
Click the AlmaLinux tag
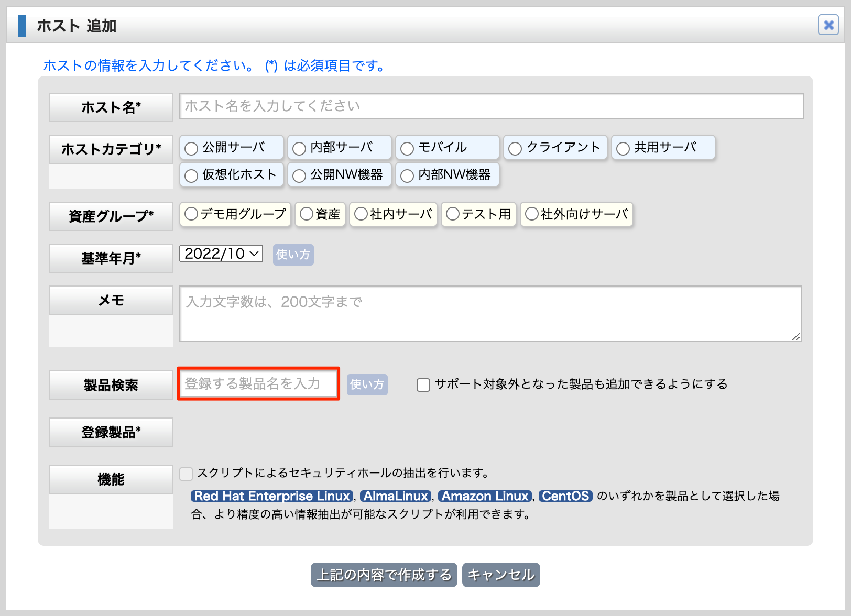click(396, 496)
